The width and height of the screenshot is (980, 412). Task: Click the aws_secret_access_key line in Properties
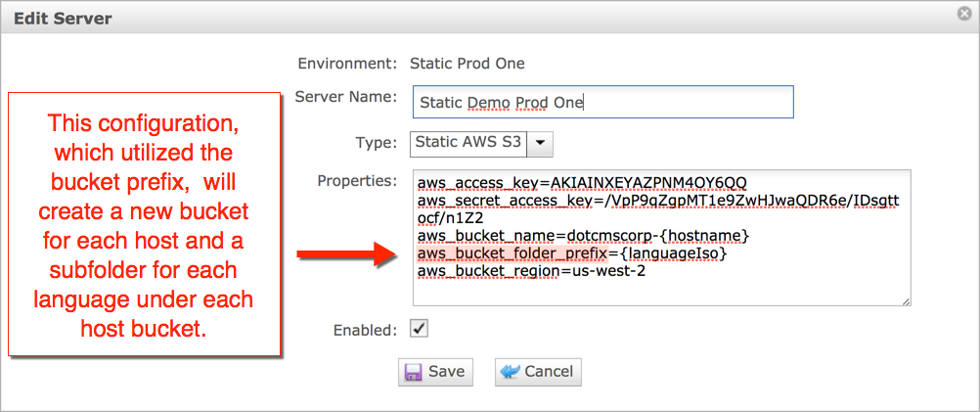(x=653, y=202)
